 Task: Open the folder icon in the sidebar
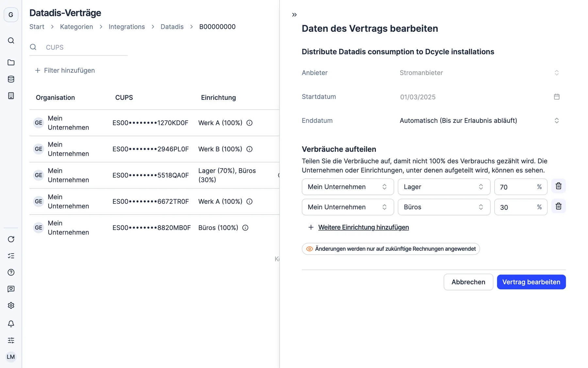(11, 62)
